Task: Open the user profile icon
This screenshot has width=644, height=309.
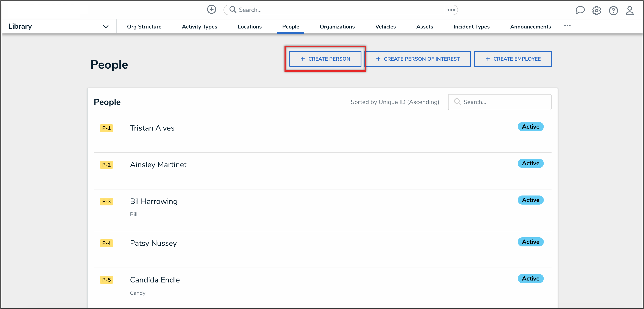Action: tap(629, 11)
